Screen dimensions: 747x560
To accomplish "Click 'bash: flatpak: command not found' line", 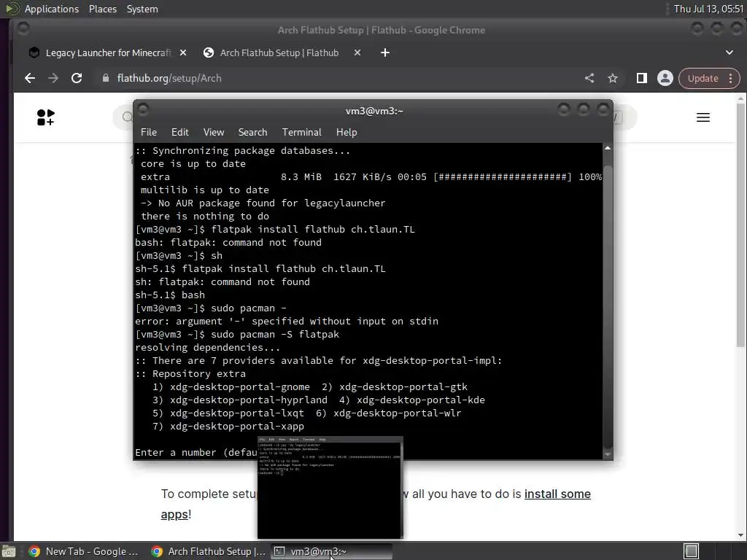I will click(x=228, y=242).
